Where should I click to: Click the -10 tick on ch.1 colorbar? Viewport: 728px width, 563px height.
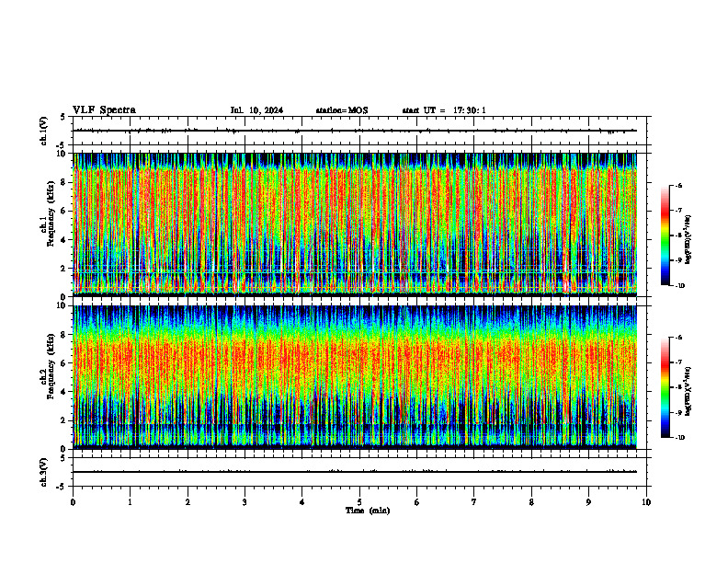[x=679, y=286]
